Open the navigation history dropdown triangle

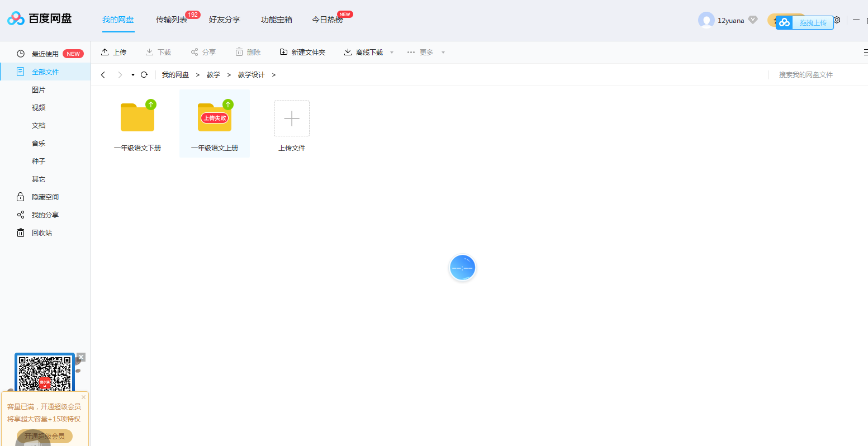click(133, 75)
